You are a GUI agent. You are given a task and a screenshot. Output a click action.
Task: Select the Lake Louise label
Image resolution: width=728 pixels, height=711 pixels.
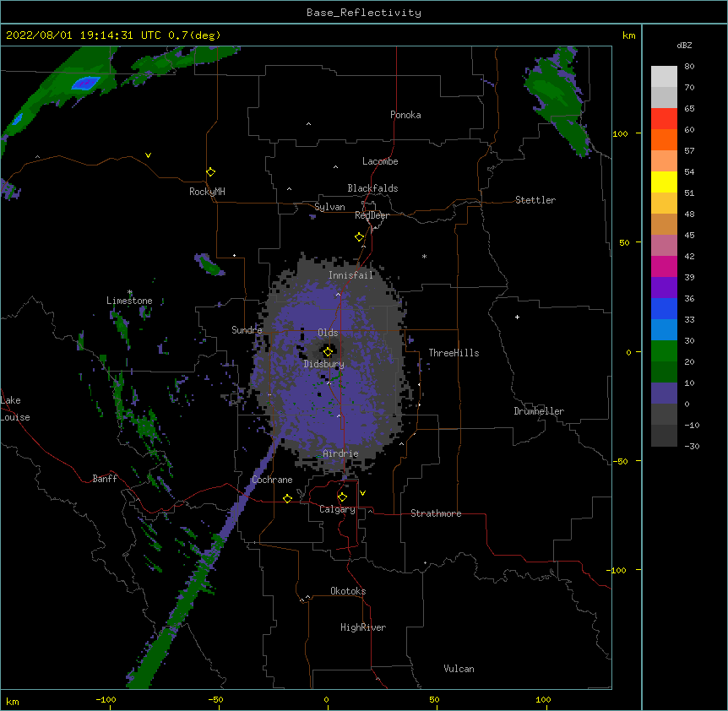click(x=15, y=409)
